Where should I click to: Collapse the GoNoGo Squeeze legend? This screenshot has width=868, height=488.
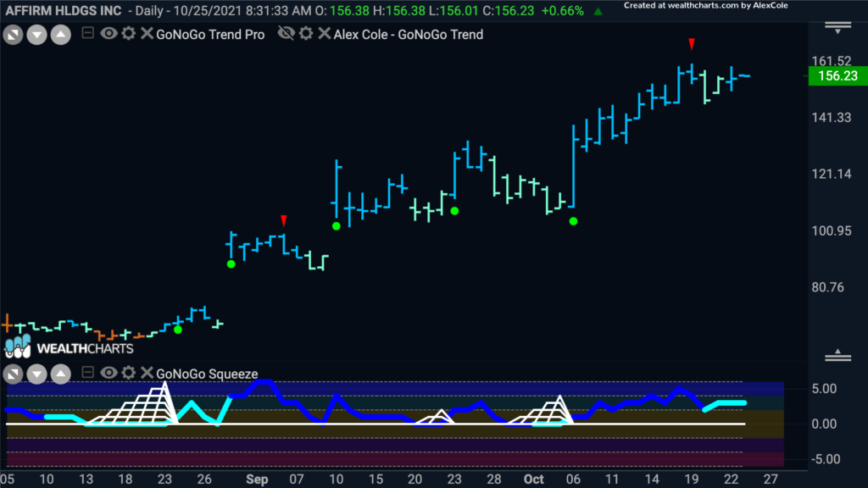[87, 373]
